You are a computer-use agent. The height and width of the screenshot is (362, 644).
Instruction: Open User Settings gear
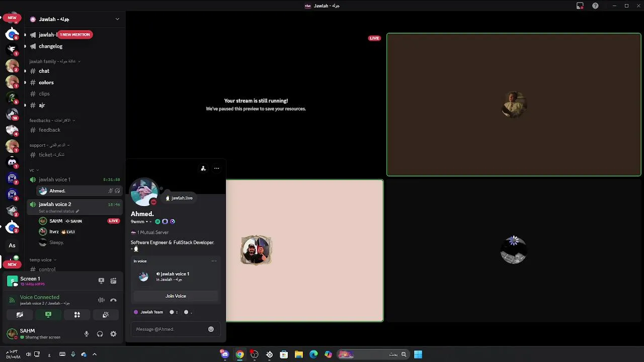113,334
